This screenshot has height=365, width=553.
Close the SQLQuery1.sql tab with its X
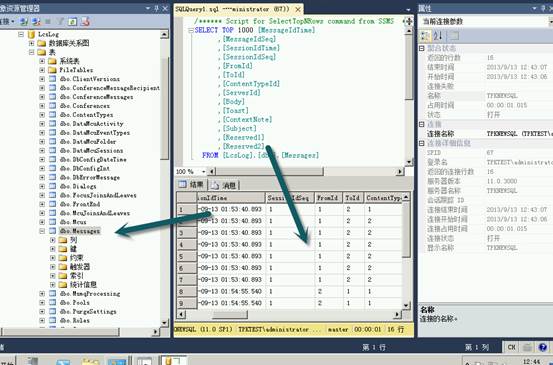click(298, 10)
